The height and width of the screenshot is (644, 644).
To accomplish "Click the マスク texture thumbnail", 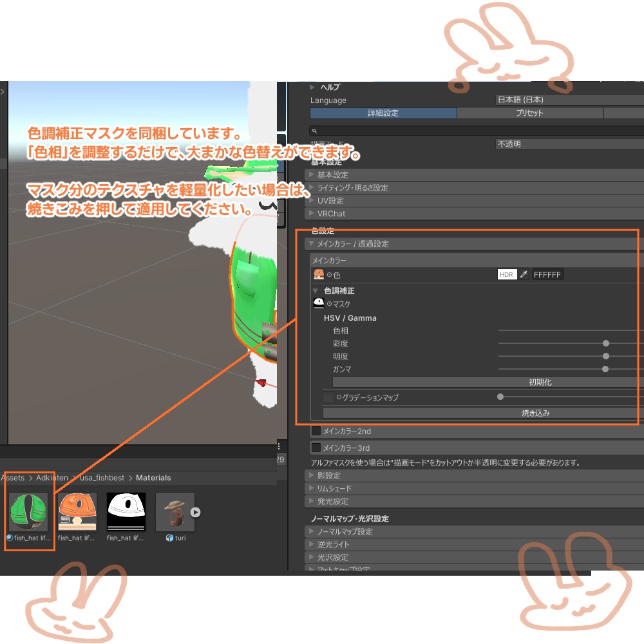I will tap(319, 303).
